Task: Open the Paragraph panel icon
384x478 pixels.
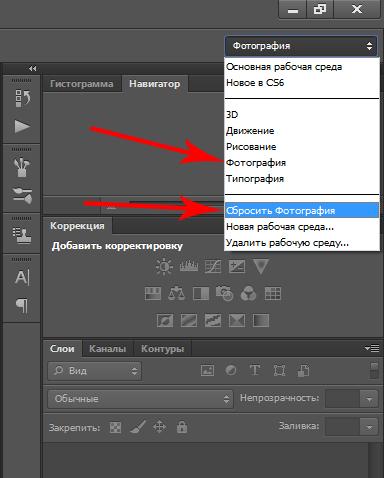Action: coord(22,305)
